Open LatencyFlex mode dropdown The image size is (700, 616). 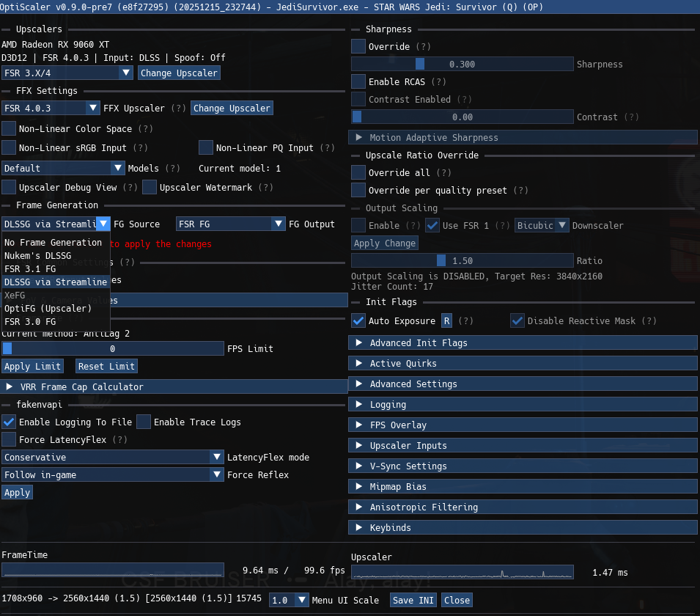pos(112,458)
